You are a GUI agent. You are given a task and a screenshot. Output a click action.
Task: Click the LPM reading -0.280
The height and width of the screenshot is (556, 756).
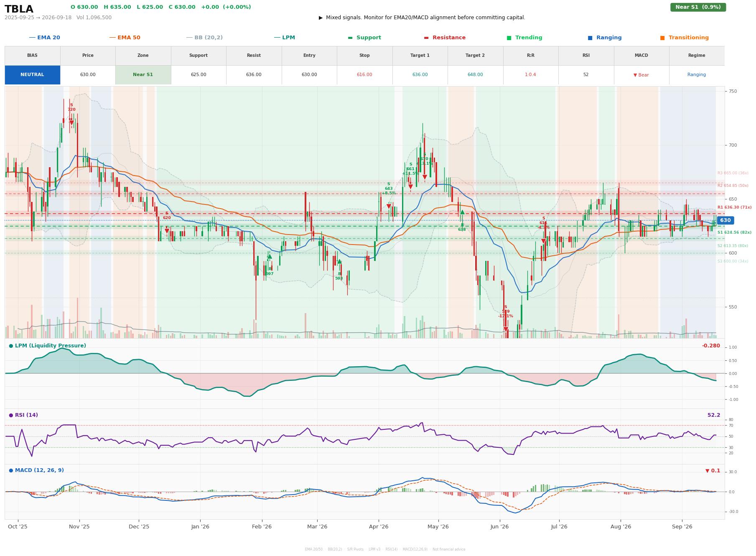[711, 346]
